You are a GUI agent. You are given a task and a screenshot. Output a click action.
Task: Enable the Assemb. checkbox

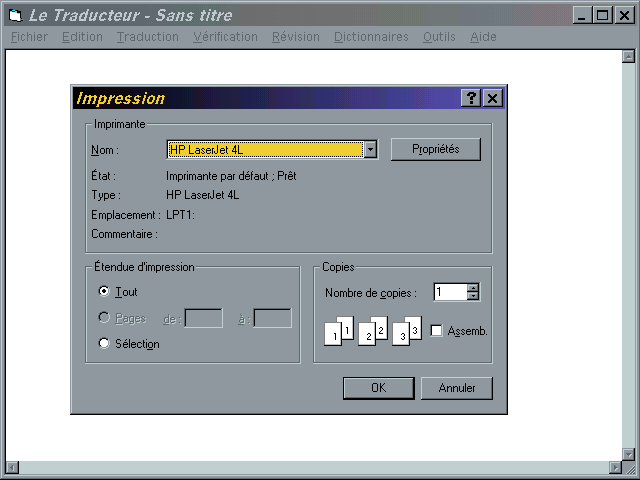click(x=436, y=330)
